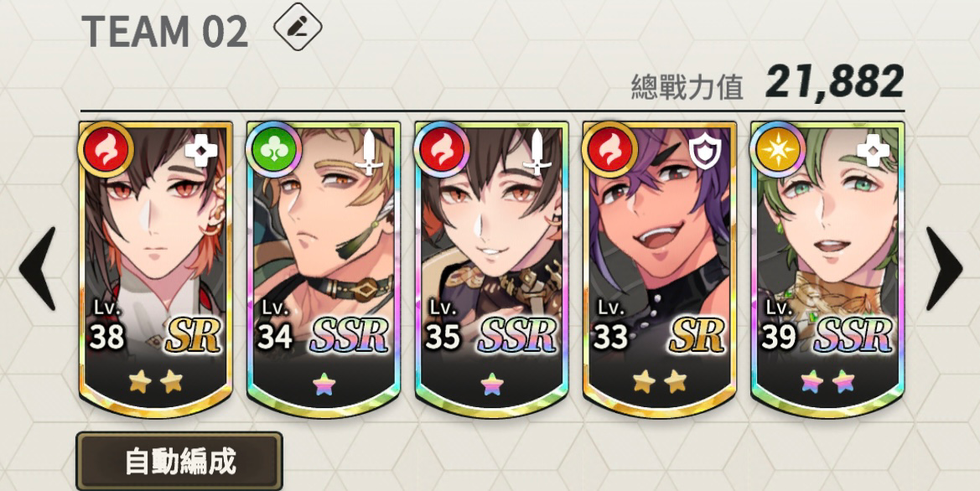Click the sword icon on Lv. 35 card
Image resolution: width=980 pixels, height=491 pixels.
tap(537, 151)
